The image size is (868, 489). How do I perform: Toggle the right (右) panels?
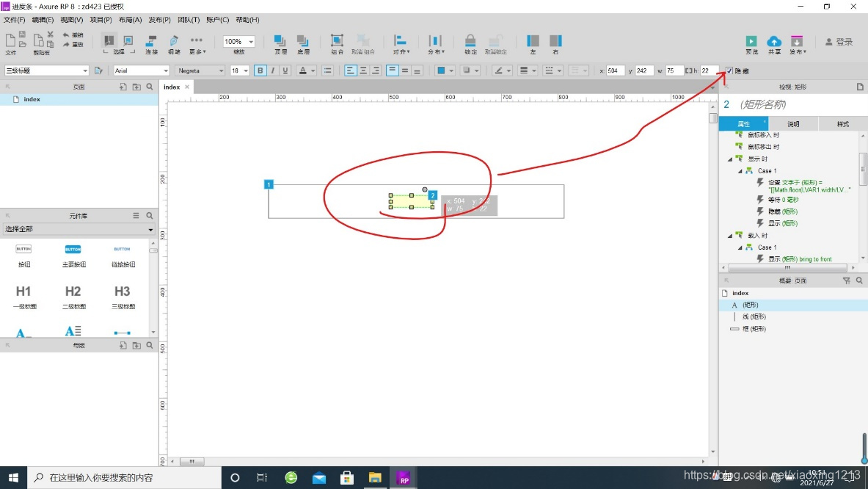555,44
